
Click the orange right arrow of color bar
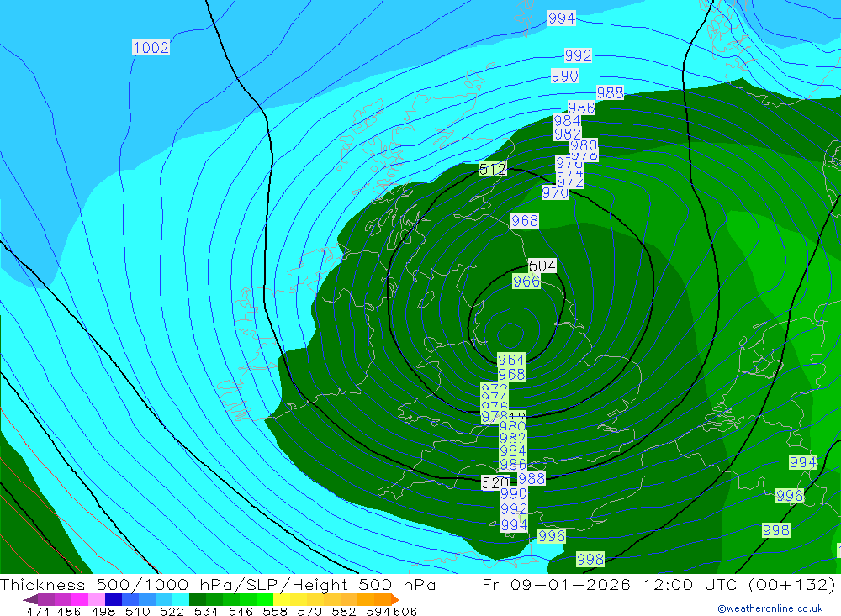[395, 599]
